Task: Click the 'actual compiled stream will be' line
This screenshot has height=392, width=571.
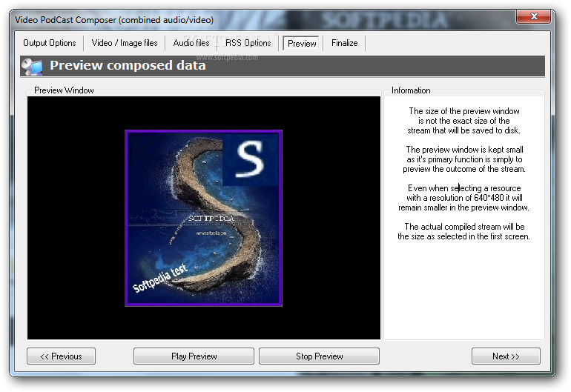Action: click(464, 227)
